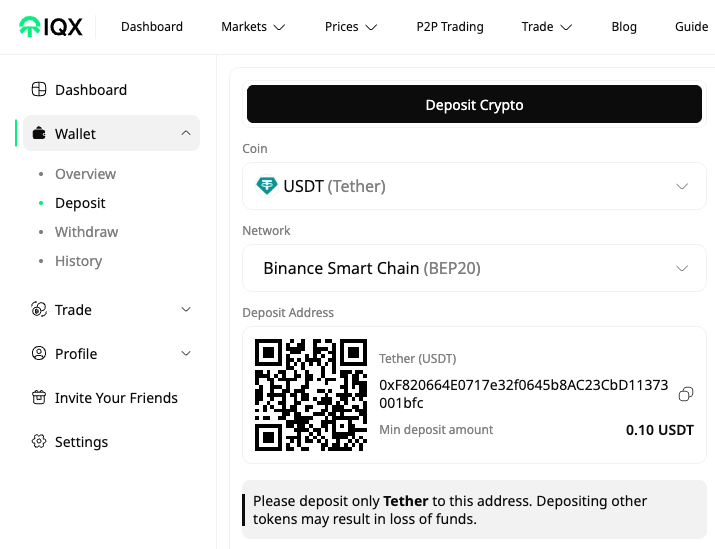This screenshot has height=549, width=715.
Task: Click the IQX logo
Action: pyautogui.click(x=51, y=26)
